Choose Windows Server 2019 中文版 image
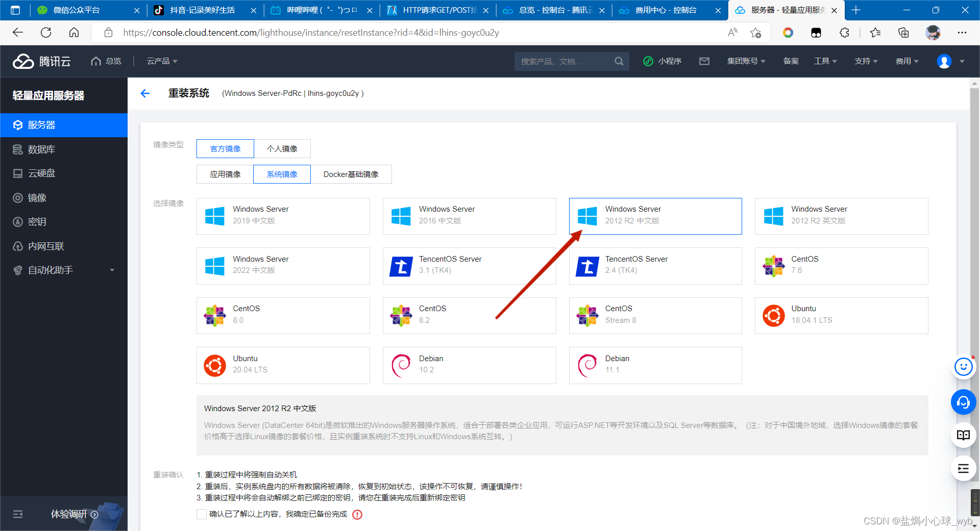The height and width of the screenshot is (531, 980). [283, 216]
